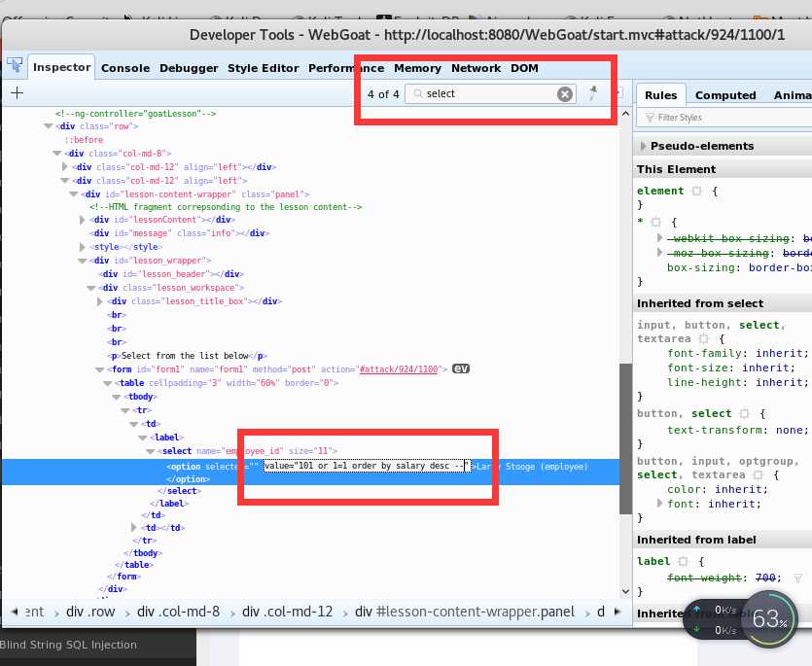Image resolution: width=812 pixels, height=666 pixels.
Task: Expand the Pseudo-elements section
Action: (643, 146)
